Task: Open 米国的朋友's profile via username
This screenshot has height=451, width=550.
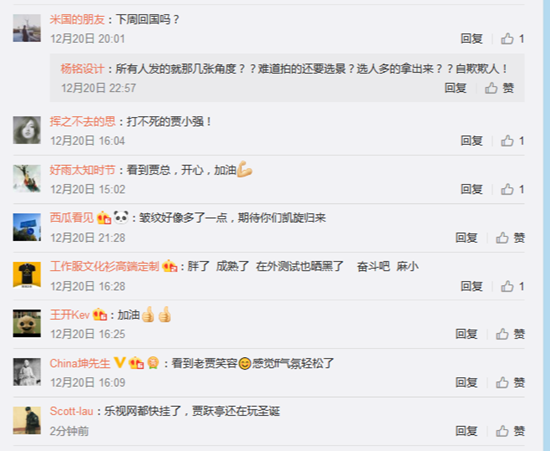Action: coord(77,19)
